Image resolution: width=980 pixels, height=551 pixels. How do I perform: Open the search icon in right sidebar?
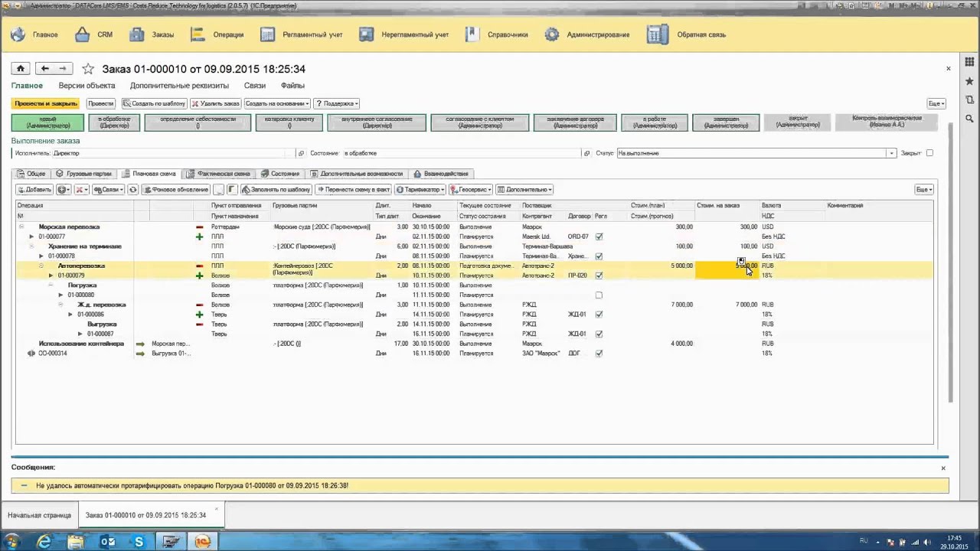969,119
